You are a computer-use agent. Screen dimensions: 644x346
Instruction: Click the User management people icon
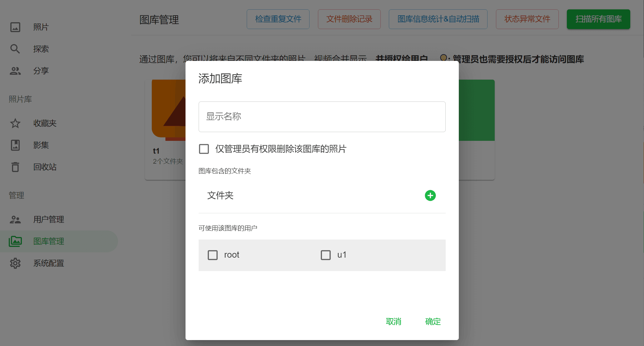point(15,220)
